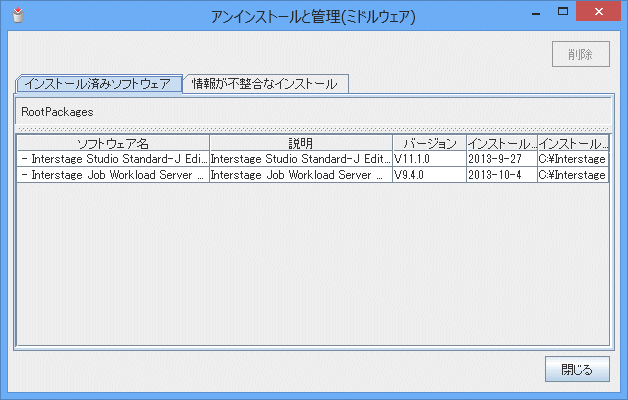This screenshot has width=628, height=400.
Task: Select the V9.4.0 version cell
Action: click(428, 175)
